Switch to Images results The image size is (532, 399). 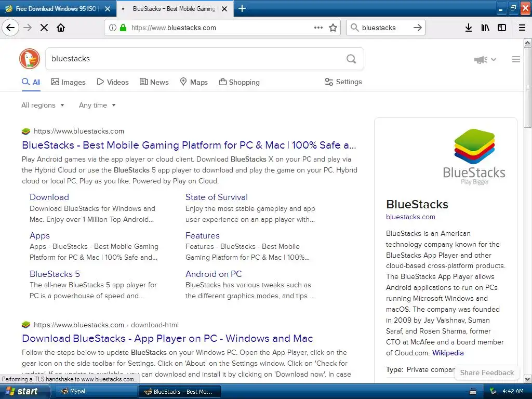point(68,82)
